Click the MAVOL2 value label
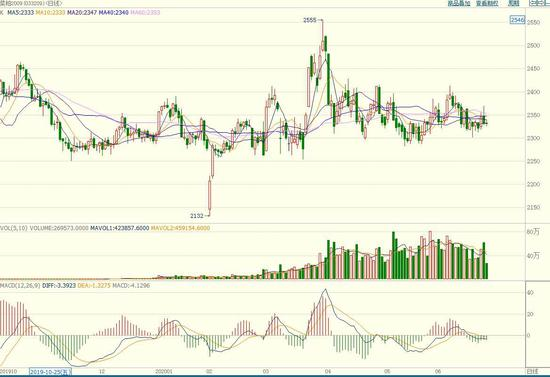 click(180, 228)
